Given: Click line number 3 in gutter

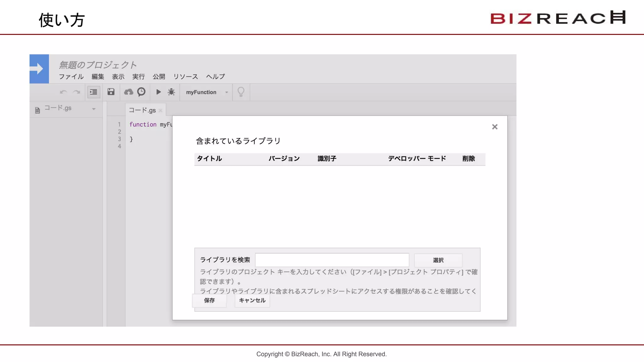Looking at the screenshot, I should 119,139.
